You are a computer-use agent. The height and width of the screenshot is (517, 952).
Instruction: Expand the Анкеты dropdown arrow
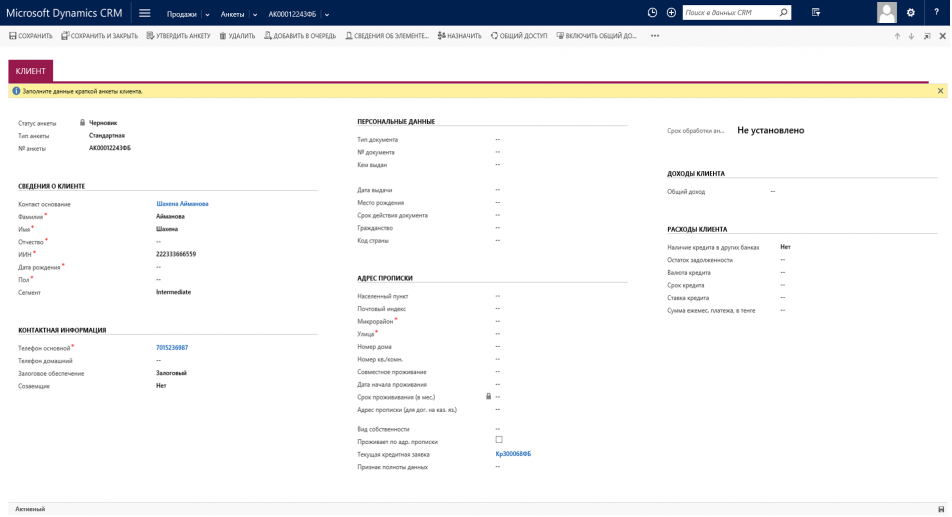[255, 15]
